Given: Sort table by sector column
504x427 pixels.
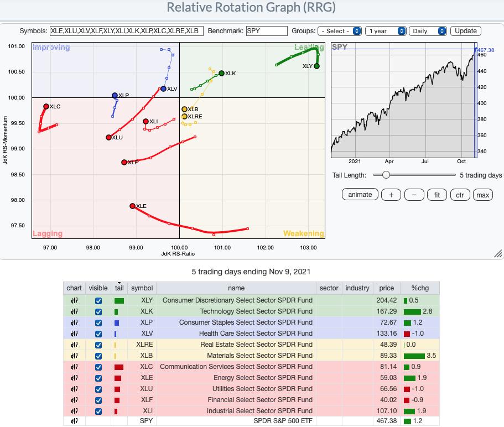Looking at the screenshot, I should [x=329, y=288].
